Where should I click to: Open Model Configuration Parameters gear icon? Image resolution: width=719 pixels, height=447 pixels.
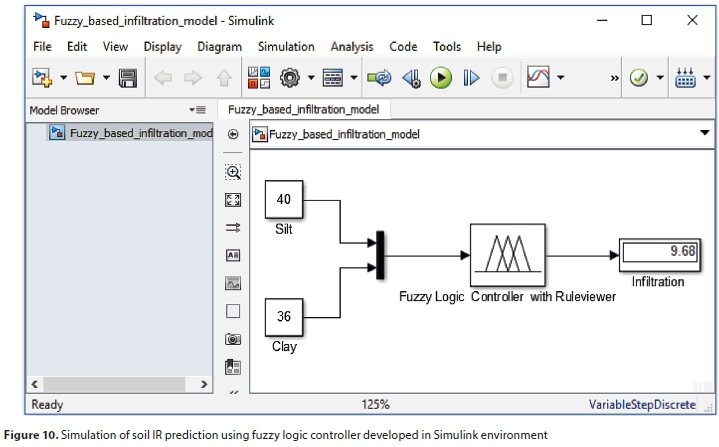point(291,77)
